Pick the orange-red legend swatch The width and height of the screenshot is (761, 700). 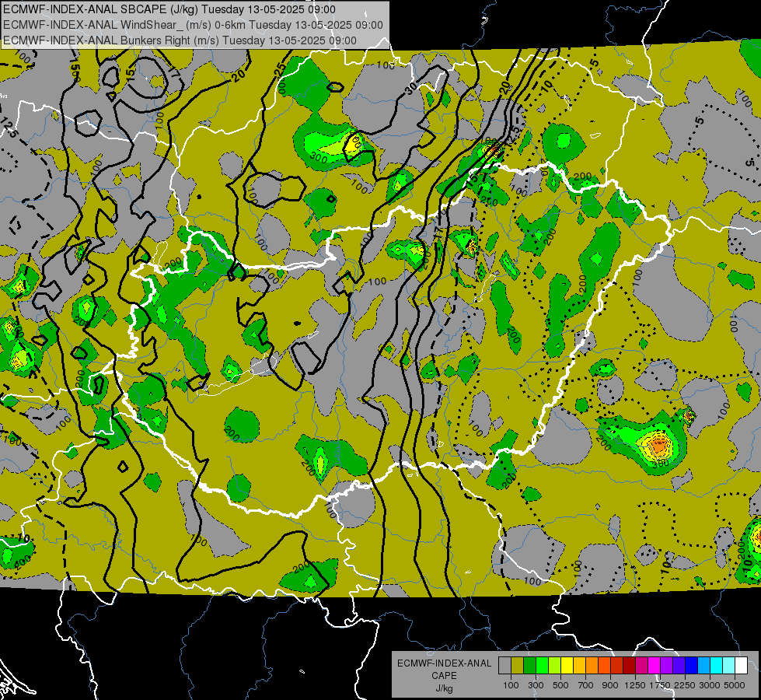tap(604, 666)
